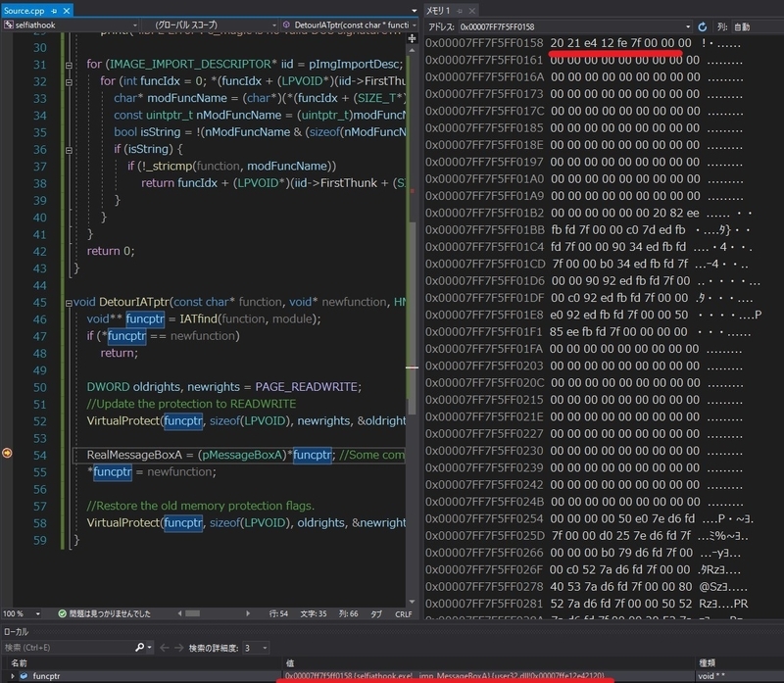
Task: Close the メモリ 1 memory window
Action: point(472,11)
